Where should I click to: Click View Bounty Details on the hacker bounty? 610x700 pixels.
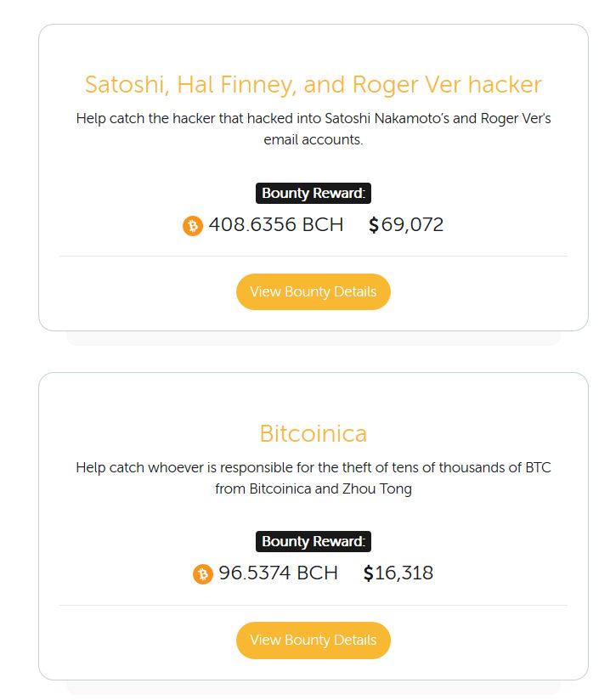(x=313, y=291)
